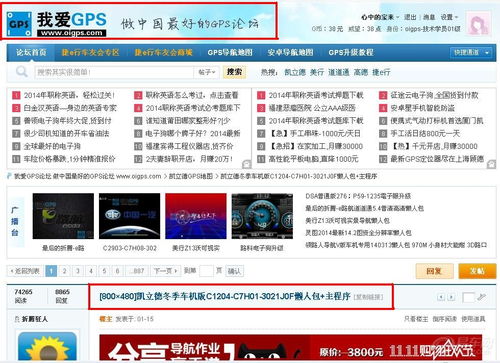Click the 我爱GPS site logo
This screenshot has height=363, width=500.
57,24
